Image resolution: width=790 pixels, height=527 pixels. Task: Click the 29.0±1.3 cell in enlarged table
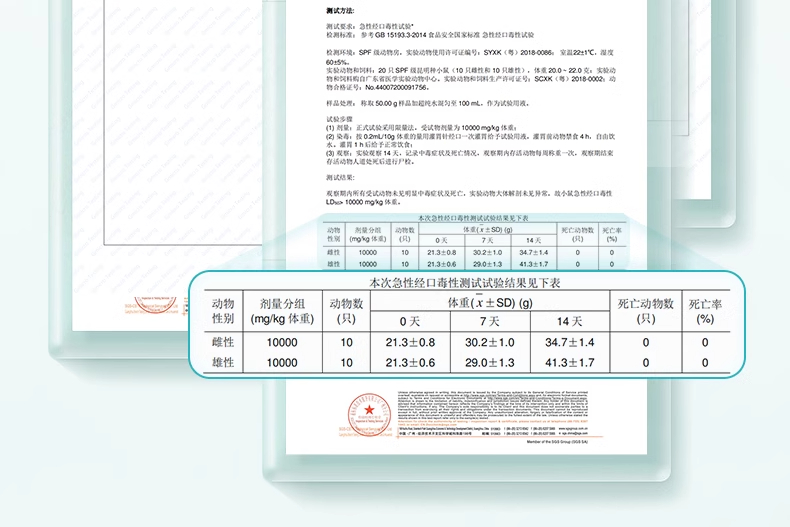(x=489, y=363)
